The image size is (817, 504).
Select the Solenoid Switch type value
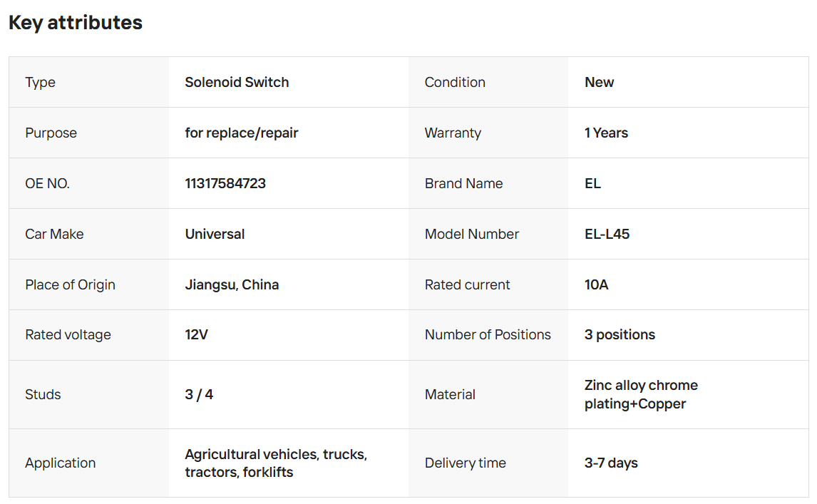click(237, 82)
